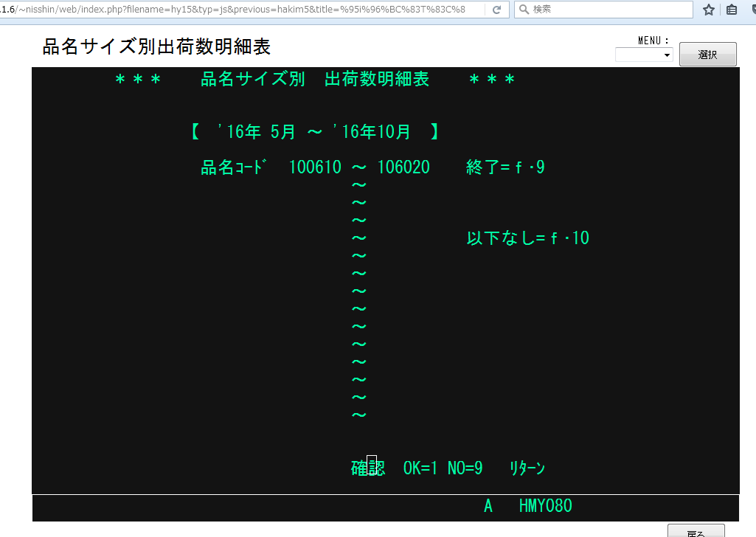Viewport: 756px width, 537px height.
Task: Open the bookmarks list icon
Action: tap(732, 10)
